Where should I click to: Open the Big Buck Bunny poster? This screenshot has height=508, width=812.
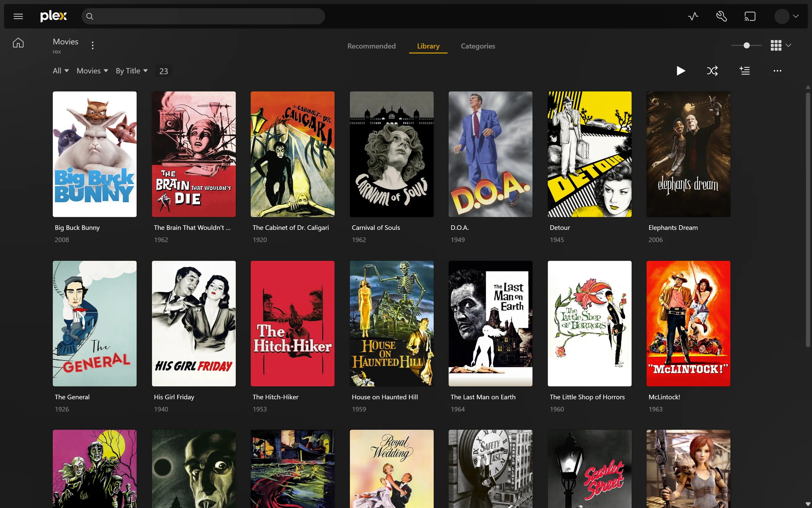[95, 154]
